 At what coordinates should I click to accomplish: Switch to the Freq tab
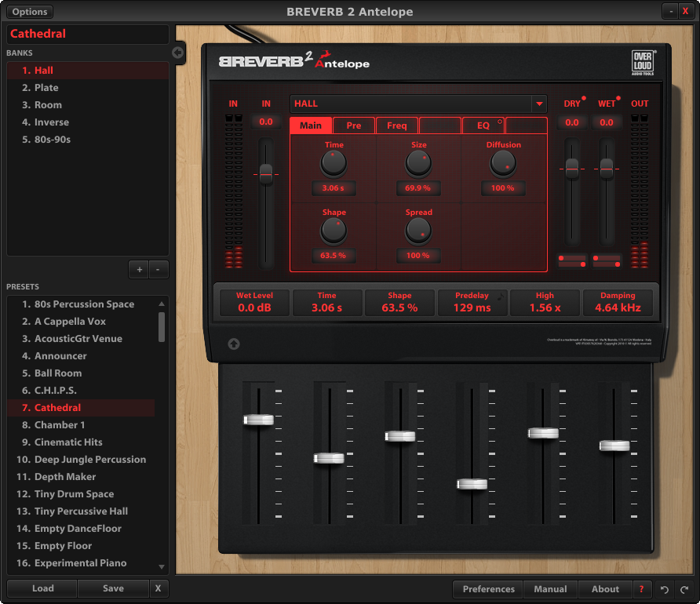click(x=397, y=126)
